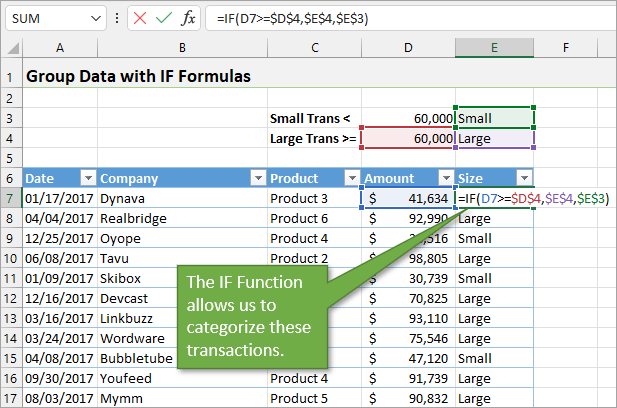Click the Name Box showing SUM
617x408 pixels.
[50, 19]
